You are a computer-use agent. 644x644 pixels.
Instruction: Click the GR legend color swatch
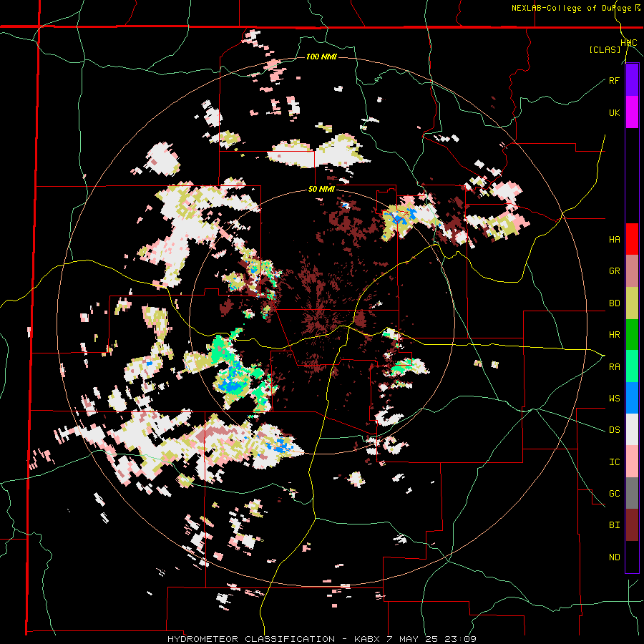pos(632,271)
